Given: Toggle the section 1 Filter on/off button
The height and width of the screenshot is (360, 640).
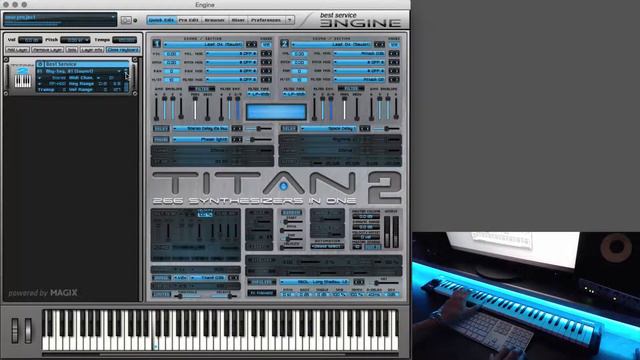Looking at the screenshot, I should pos(201,89).
